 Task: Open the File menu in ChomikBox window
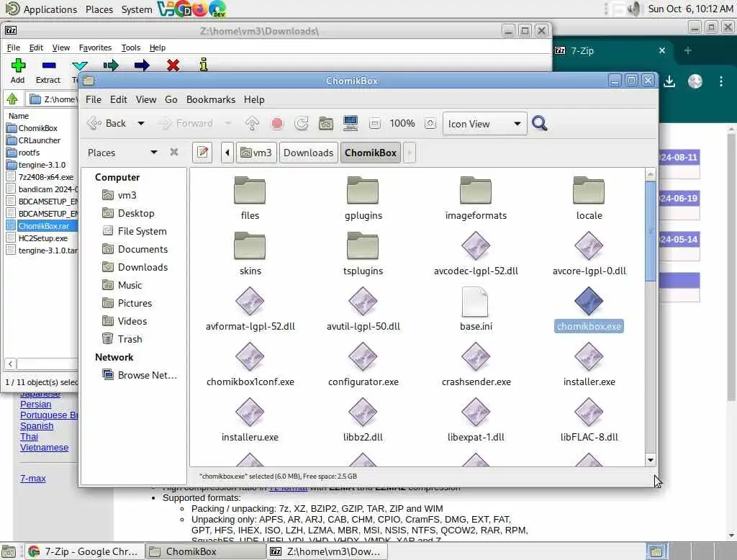pos(93,99)
